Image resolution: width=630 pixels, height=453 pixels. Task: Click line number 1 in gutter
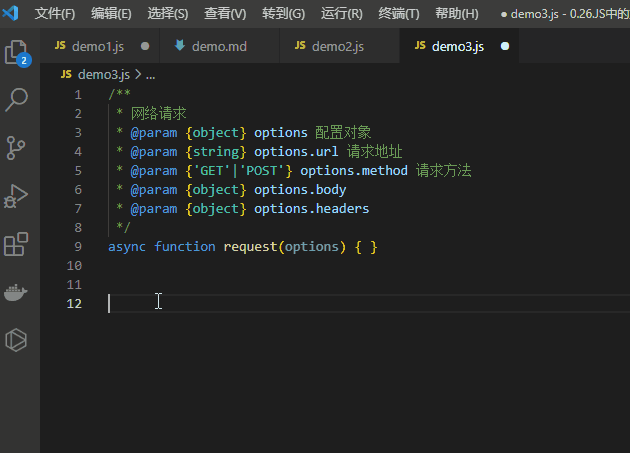click(x=78, y=95)
